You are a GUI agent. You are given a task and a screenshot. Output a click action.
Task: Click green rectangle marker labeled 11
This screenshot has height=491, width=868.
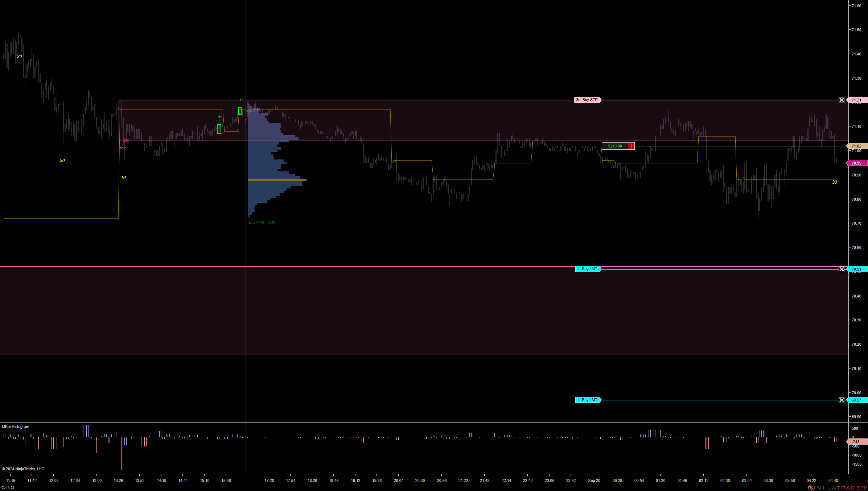[219, 129]
